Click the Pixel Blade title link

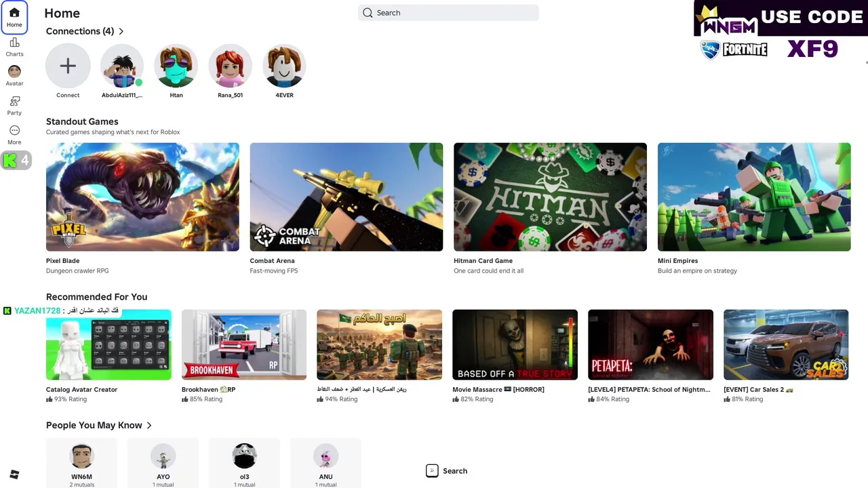coord(63,261)
